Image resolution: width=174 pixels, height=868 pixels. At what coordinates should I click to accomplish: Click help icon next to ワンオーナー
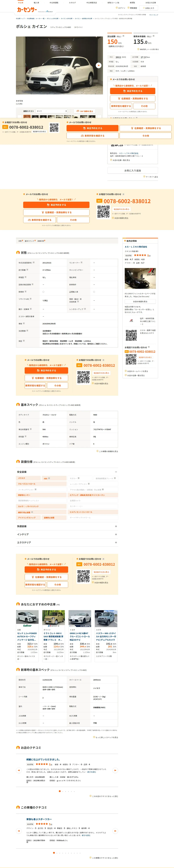pyautogui.click(x=81, y=262)
